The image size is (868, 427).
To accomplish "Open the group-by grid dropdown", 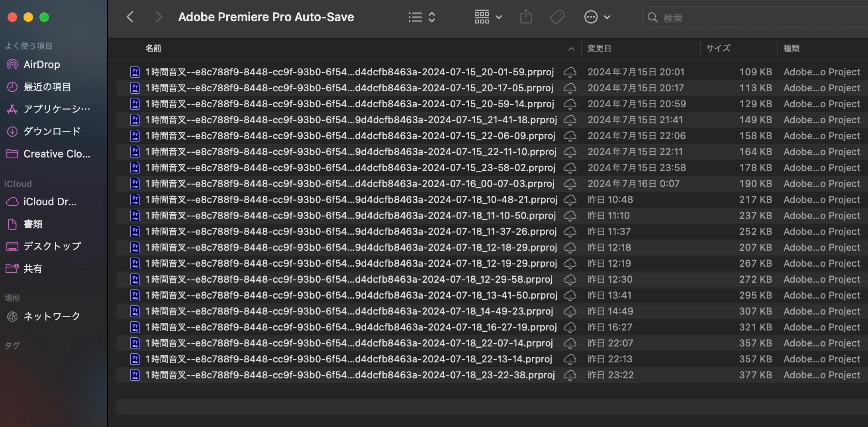I will [x=488, y=17].
